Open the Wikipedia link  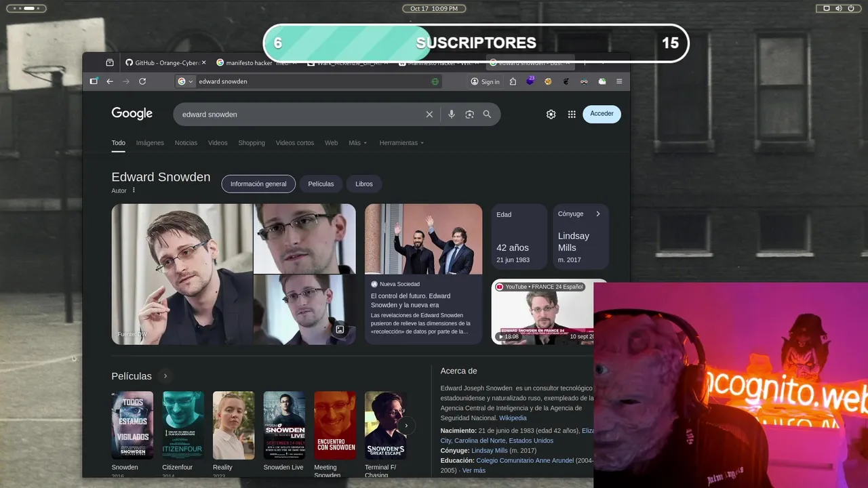click(513, 418)
